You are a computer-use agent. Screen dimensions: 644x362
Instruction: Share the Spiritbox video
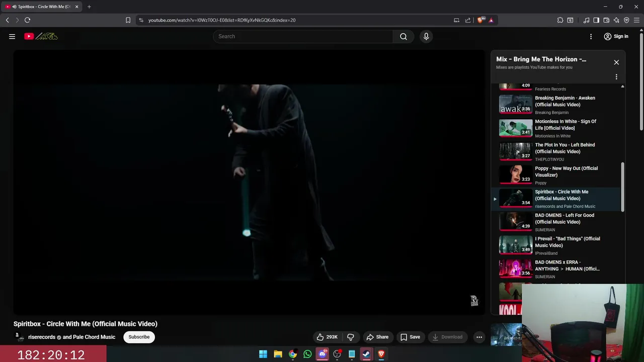click(x=377, y=337)
